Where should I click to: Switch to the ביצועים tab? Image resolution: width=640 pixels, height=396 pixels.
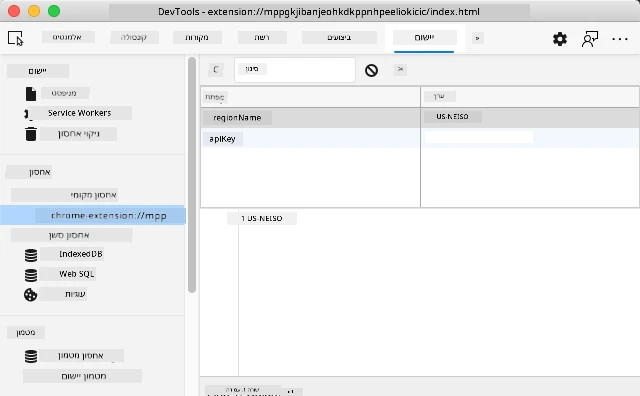[x=339, y=37]
